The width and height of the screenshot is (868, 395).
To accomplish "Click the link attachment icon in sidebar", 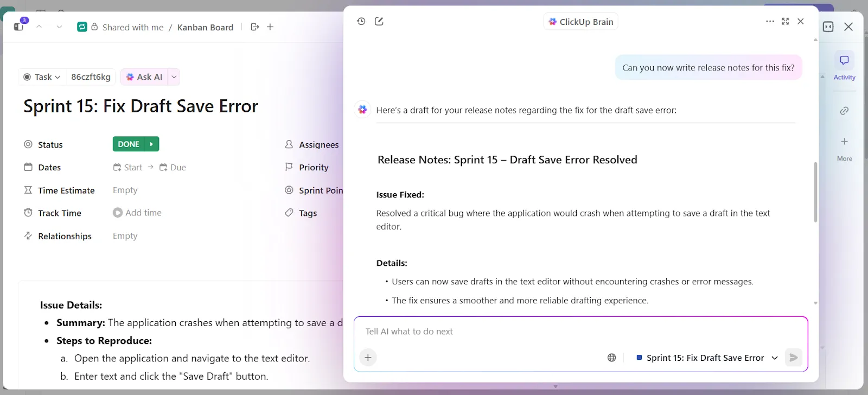I will (x=844, y=111).
